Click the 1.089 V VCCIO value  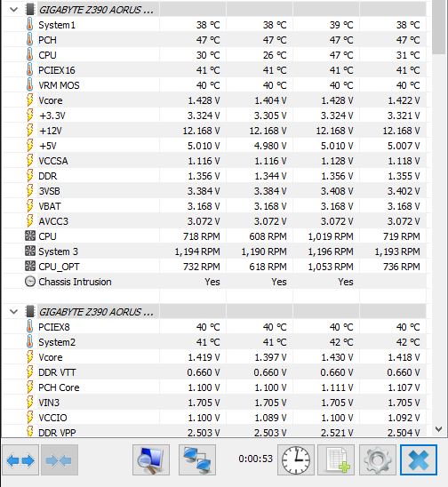[270, 418]
